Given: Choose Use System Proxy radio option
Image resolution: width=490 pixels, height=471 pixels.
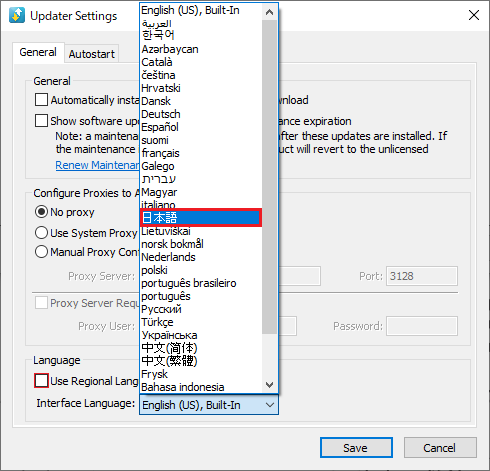Looking at the screenshot, I should pos(41,232).
